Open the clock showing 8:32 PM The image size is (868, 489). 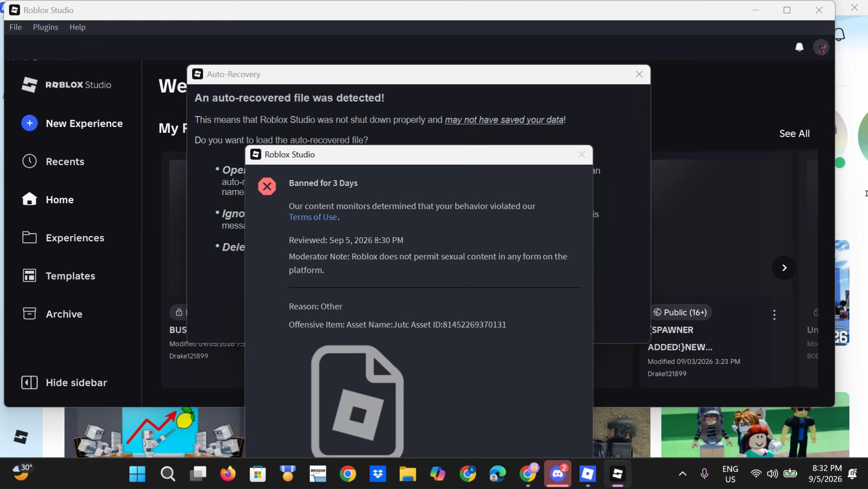[825, 474]
